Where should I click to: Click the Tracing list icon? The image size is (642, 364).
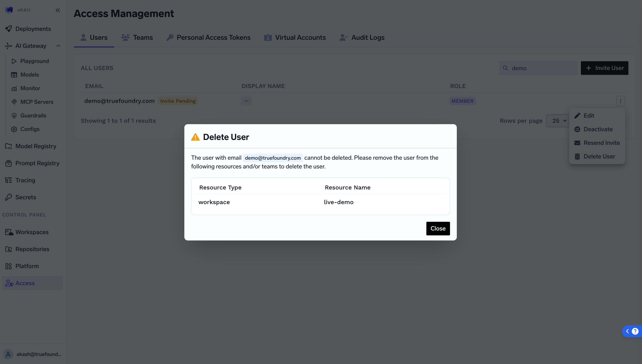pyautogui.click(x=9, y=180)
